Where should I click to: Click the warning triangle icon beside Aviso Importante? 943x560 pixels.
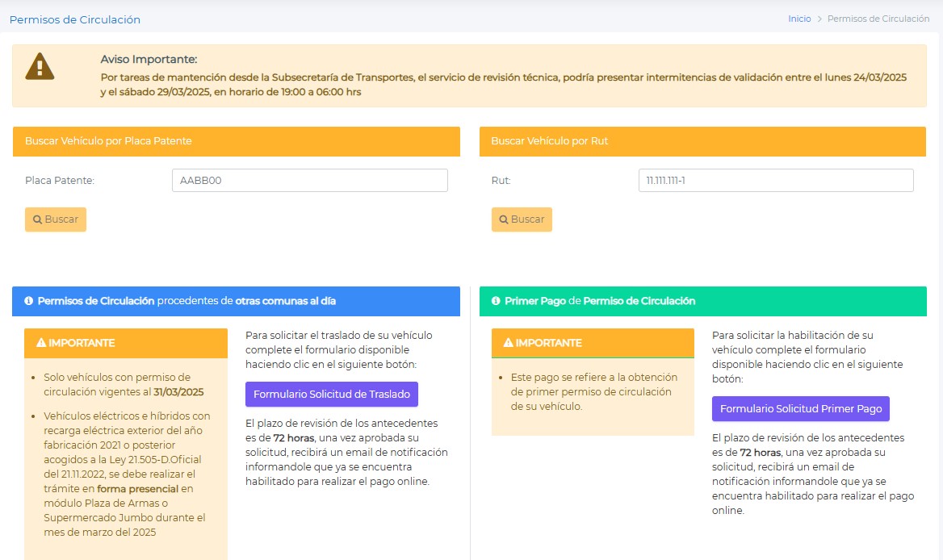coord(40,66)
